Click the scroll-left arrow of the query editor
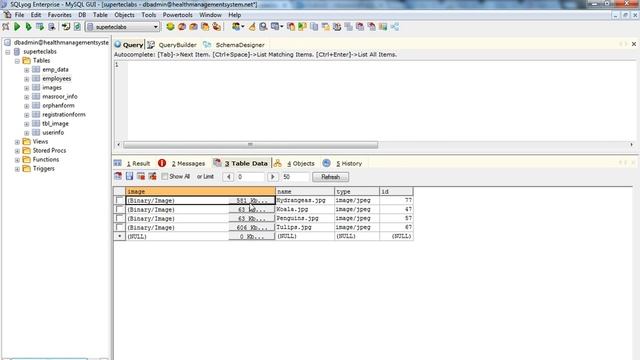This screenshot has width=640, height=360. coord(119,144)
